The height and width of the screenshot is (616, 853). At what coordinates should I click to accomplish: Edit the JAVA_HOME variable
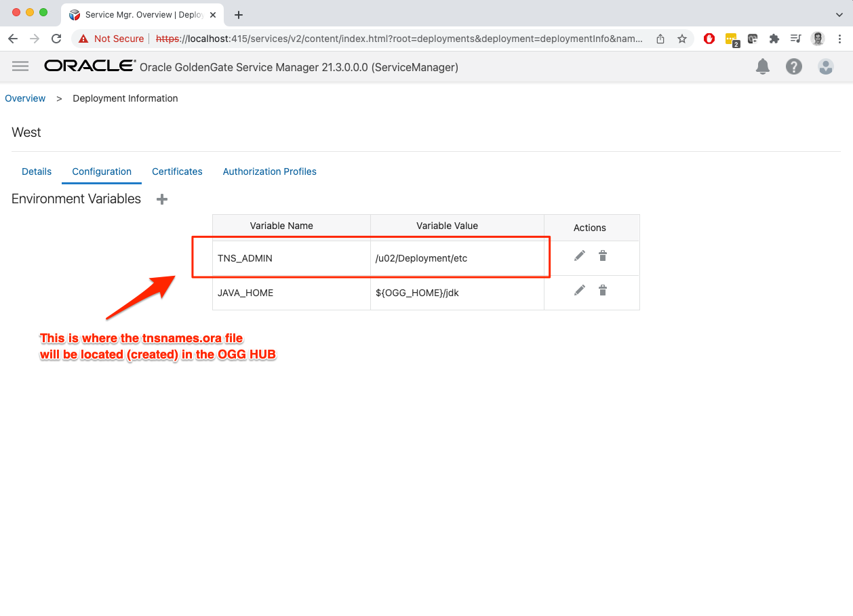[580, 290]
